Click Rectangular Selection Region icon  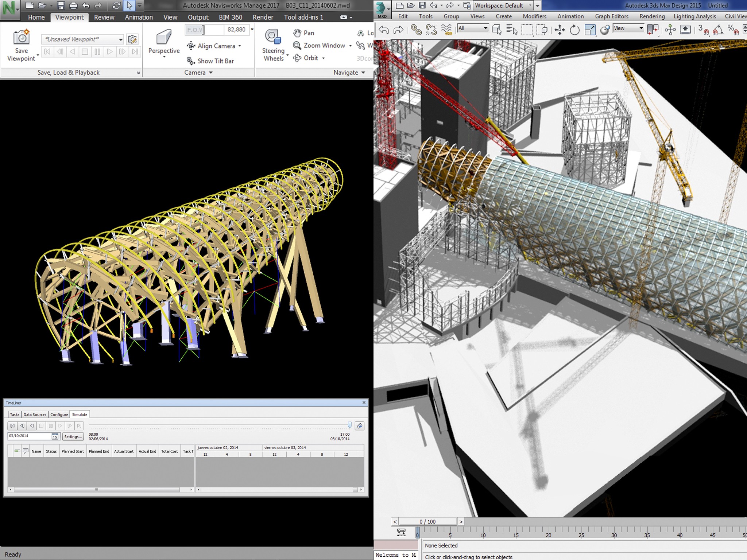click(527, 30)
